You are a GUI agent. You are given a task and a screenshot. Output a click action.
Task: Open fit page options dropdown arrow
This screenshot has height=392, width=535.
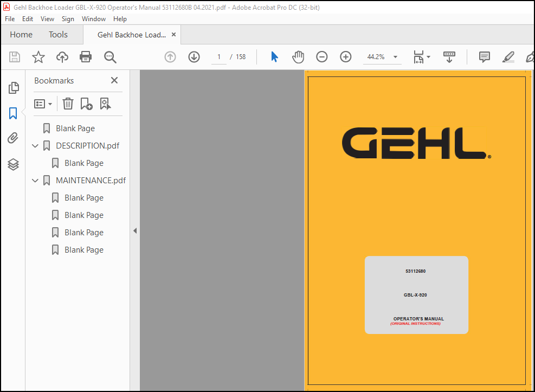click(429, 57)
